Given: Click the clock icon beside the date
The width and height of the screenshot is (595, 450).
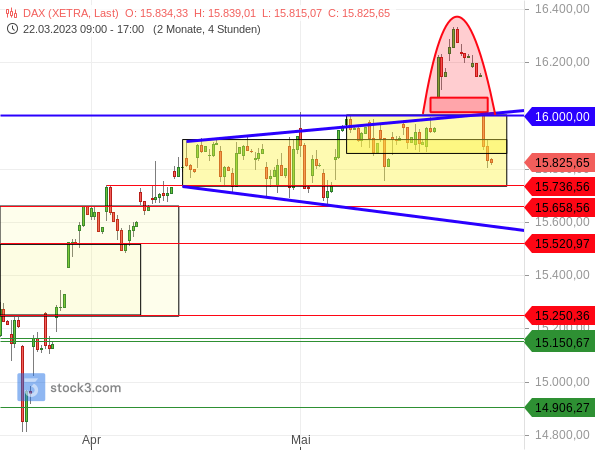Looking at the screenshot, I should [x=12, y=29].
